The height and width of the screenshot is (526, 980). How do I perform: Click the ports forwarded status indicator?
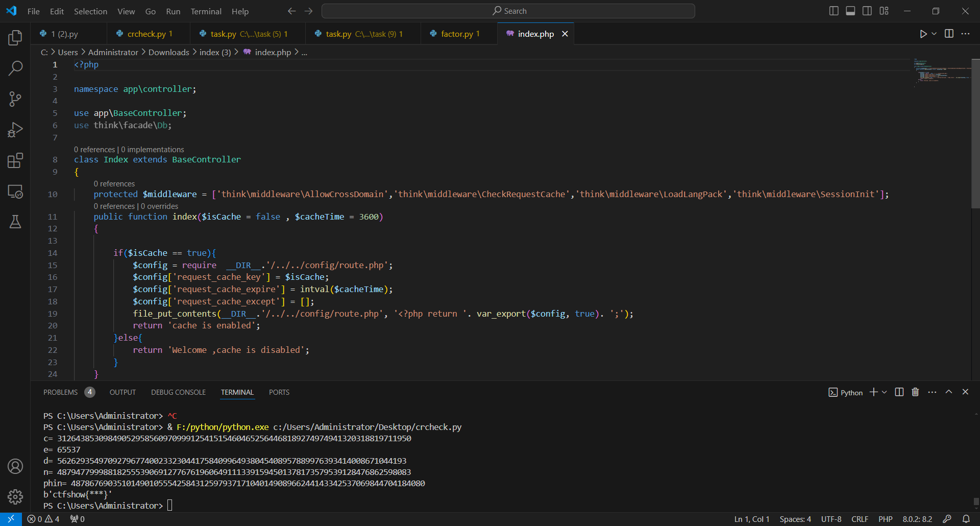(x=78, y=519)
